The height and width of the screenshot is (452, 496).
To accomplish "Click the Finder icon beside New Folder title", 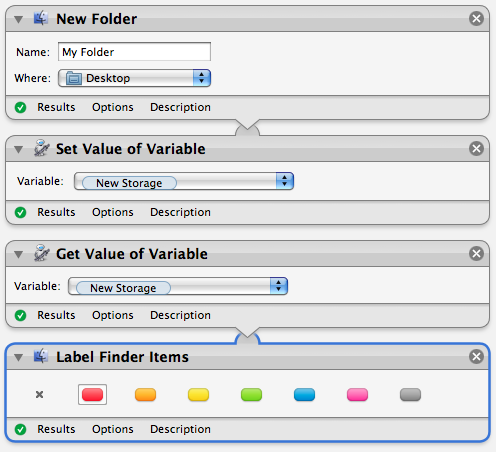I will click(41, 18).
